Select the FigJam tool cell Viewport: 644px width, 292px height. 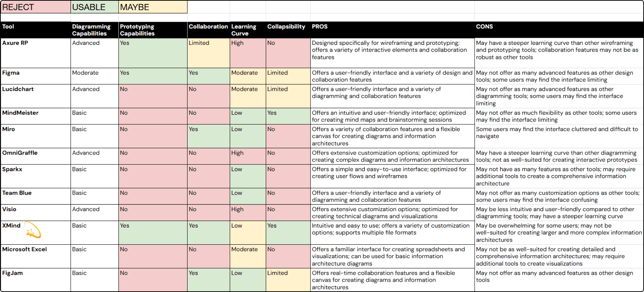pyautogui.click(x=36, y=280)
